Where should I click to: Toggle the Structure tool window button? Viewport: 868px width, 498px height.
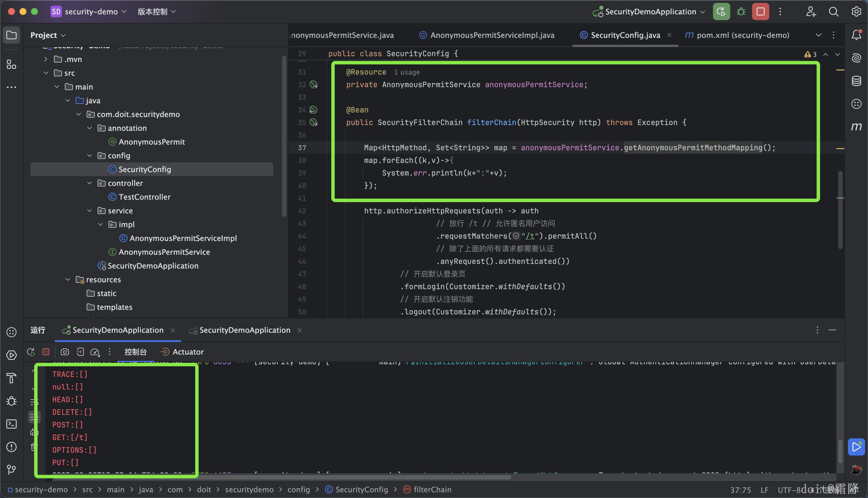[x=11, y=64]
